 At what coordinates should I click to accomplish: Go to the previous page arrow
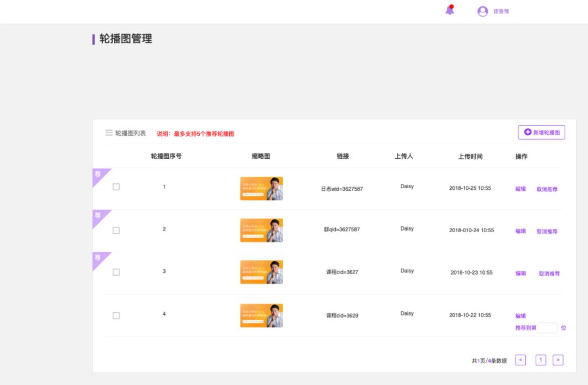(x=520, y=360)
